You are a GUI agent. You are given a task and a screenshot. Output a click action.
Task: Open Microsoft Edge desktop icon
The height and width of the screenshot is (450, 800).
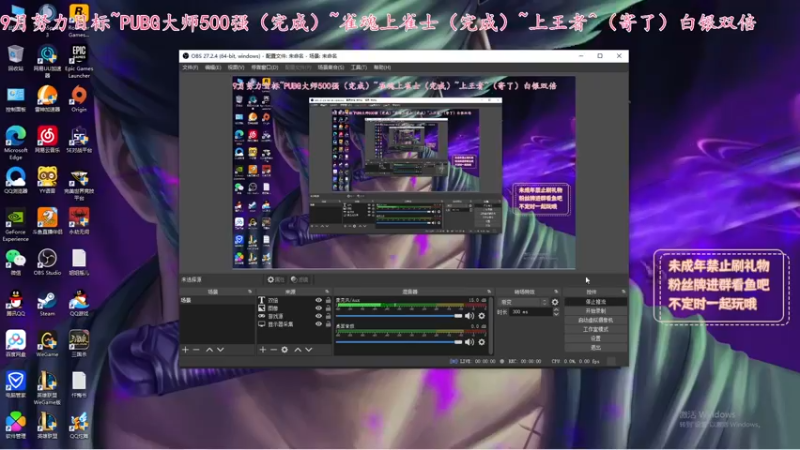pos(15,143)
